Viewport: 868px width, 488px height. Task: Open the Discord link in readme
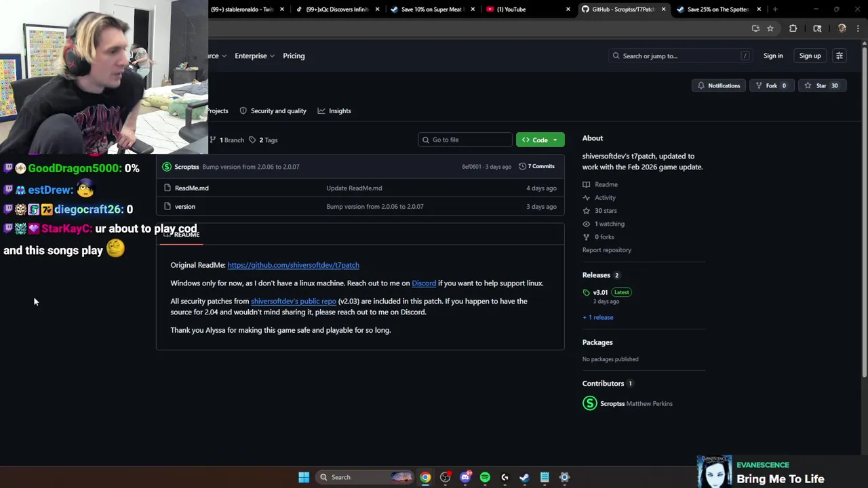pyautogui.click(x=424, y=283)
